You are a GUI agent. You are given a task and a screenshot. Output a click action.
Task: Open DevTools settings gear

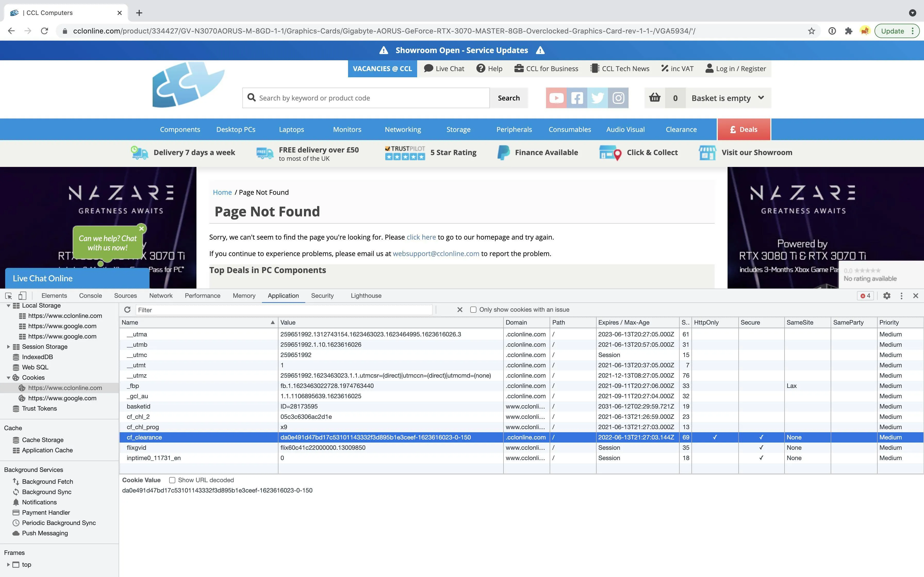[887, 296]
